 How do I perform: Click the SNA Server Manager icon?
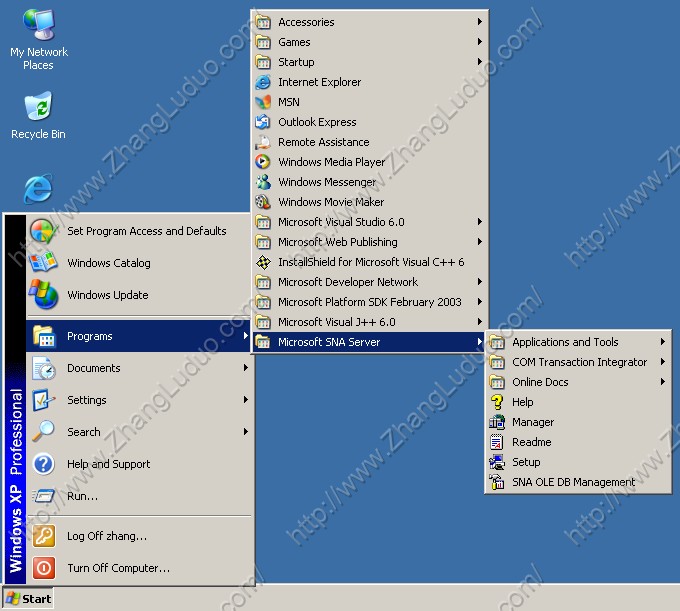(x=497, y=422)
